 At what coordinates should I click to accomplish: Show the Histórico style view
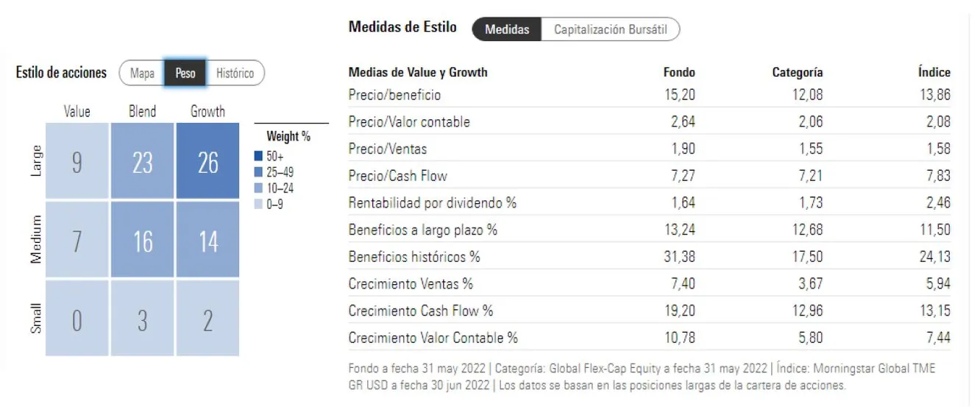click(235, 73)
